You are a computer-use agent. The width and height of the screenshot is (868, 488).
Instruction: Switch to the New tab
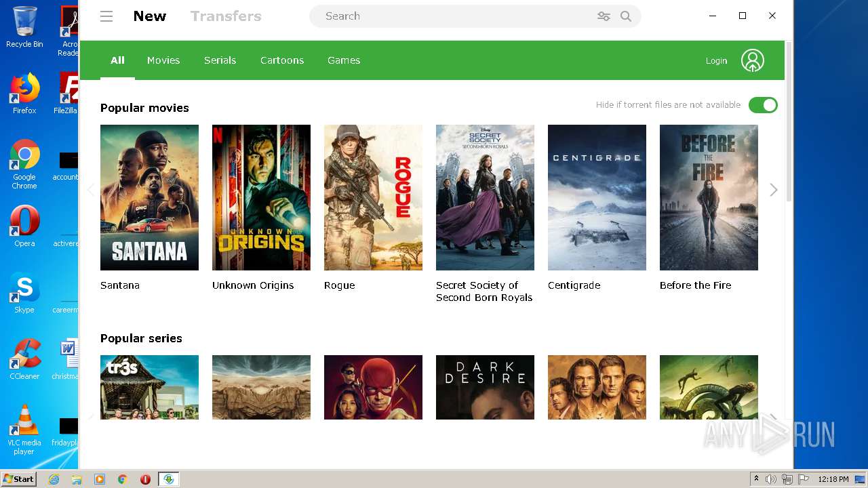click(x=150, y=16)
